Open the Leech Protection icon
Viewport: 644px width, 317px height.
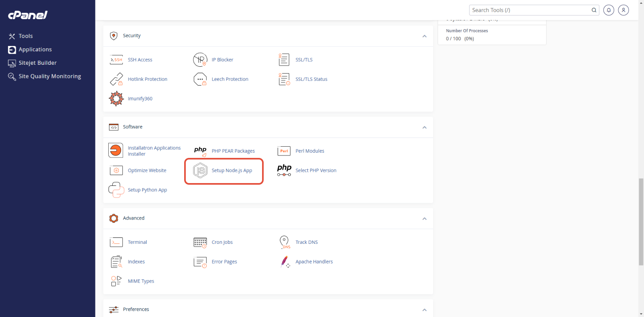[200, 79]
